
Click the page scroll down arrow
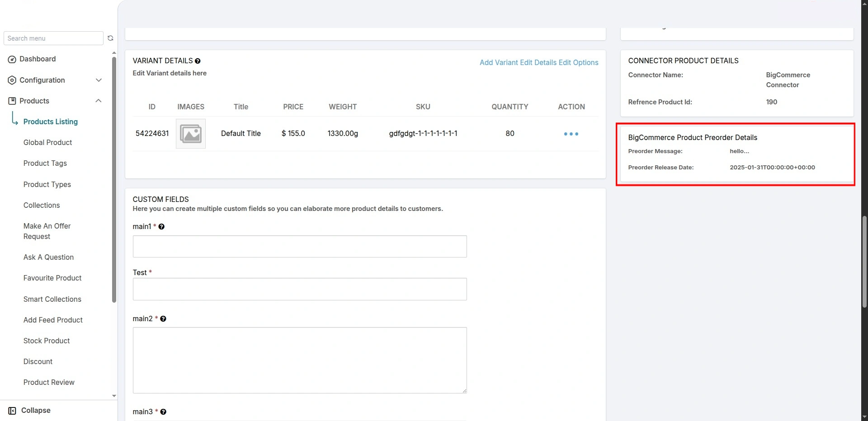coord(864,417)
